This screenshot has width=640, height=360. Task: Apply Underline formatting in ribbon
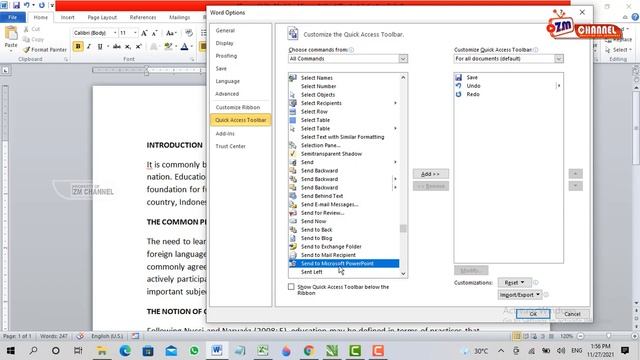100,47
